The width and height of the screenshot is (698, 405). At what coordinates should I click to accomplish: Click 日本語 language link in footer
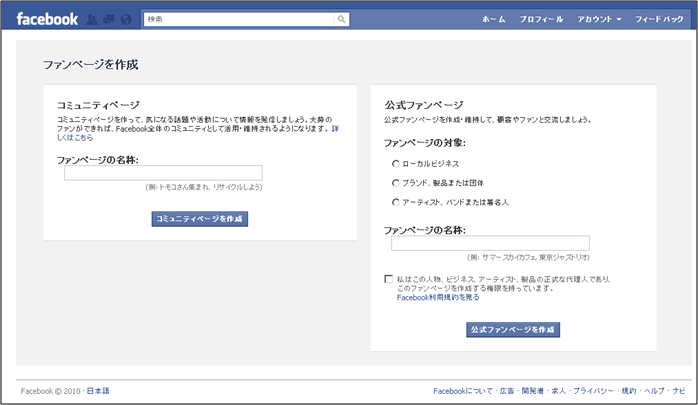click(98, 391)
